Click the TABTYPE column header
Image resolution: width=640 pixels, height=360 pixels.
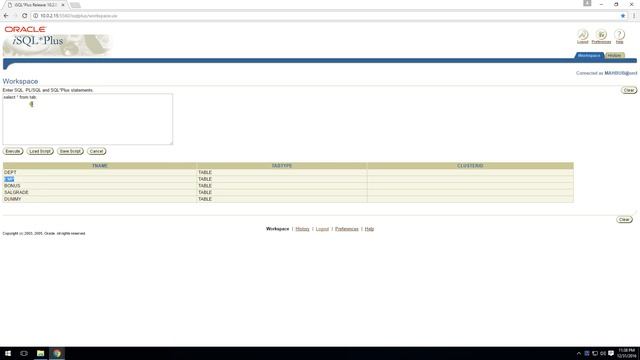pos(282,166)
